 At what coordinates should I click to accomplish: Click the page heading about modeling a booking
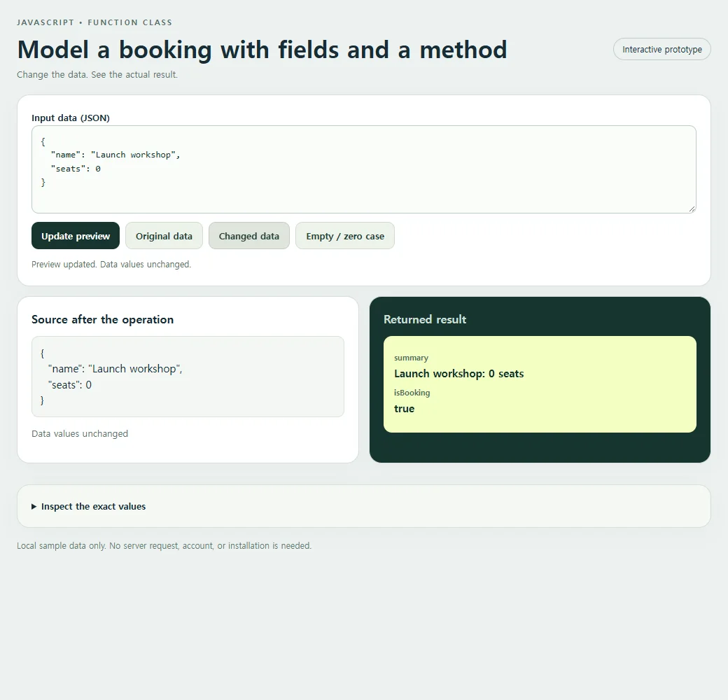point(262,50)
